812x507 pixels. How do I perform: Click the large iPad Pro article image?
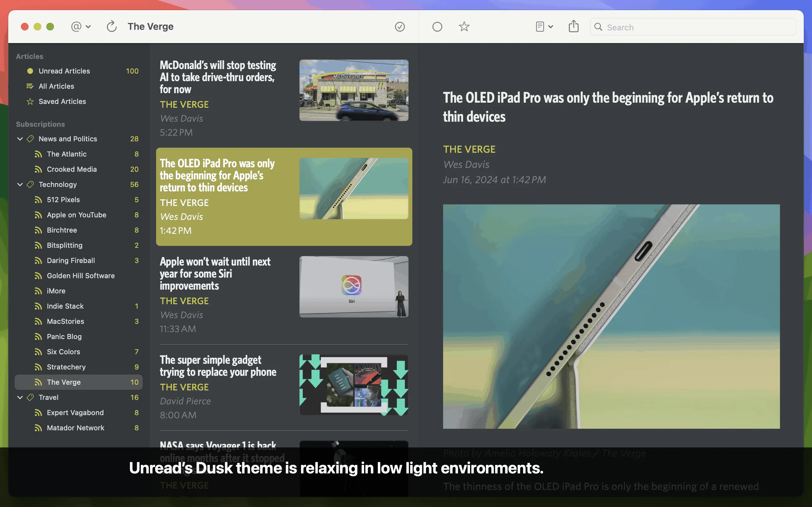tap(611, 316)
